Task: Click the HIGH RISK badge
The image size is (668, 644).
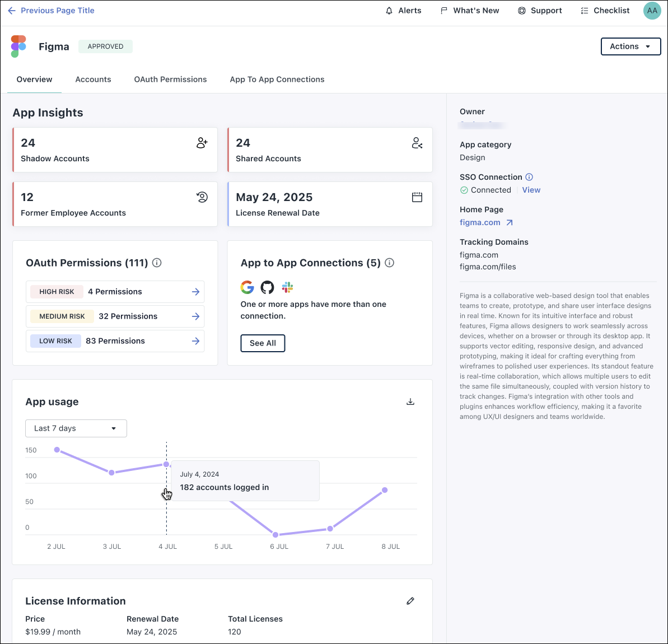Action: point(57,292)
